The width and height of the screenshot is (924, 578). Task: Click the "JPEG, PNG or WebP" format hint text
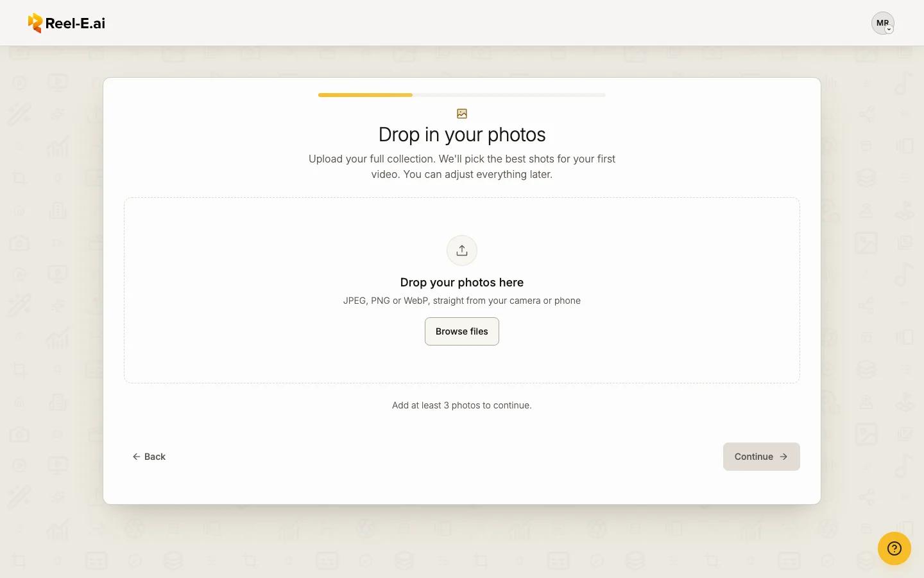pos(462,301)
